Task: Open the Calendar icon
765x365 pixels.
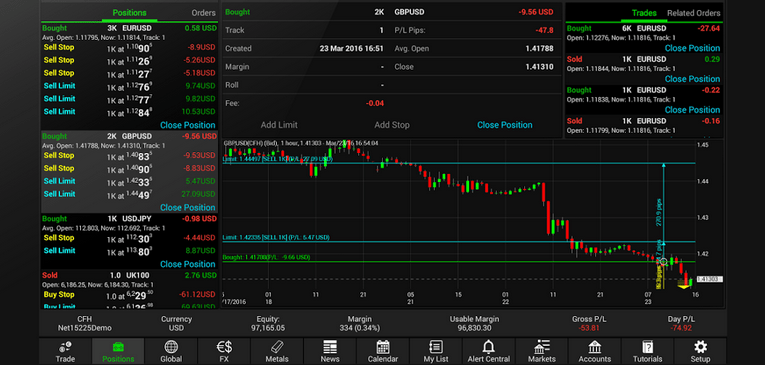Action: click(383, 347)
